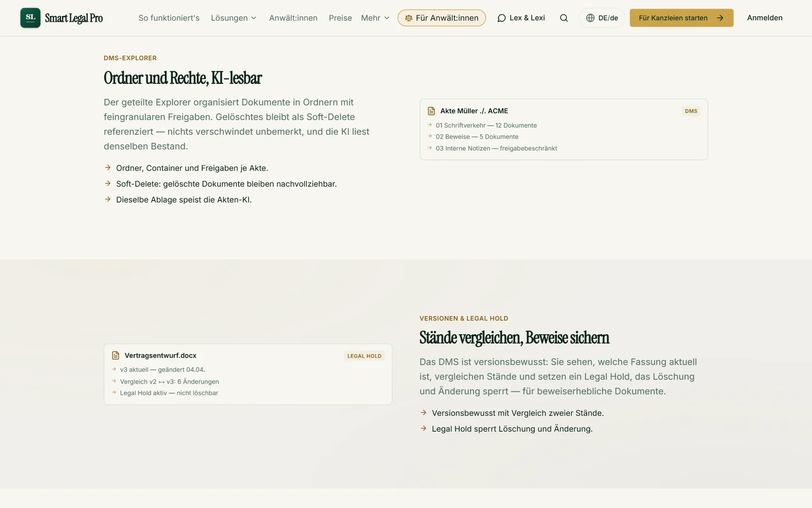Open the search magnifier icon
The image size is (812, 508).
pyautogui.click(x=564, y=18)
